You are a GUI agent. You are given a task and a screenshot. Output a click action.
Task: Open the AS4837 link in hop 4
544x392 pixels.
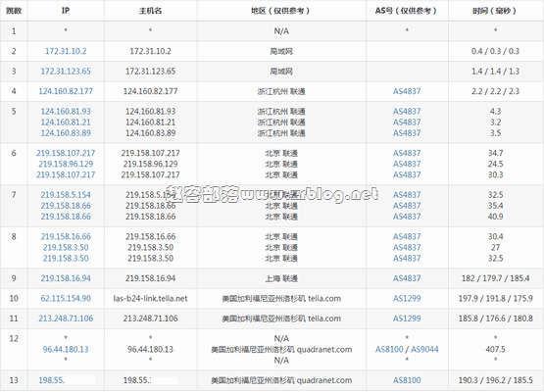tap(407, 91)
